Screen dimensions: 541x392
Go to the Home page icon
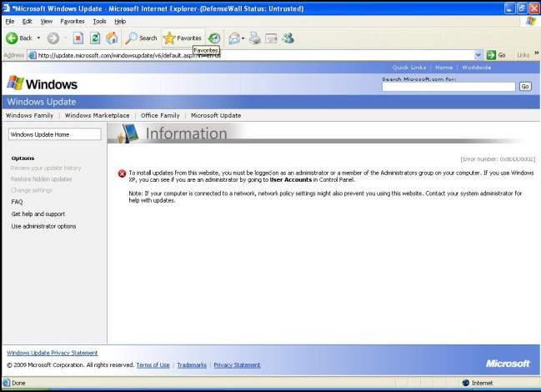click(x=112, y=38)
